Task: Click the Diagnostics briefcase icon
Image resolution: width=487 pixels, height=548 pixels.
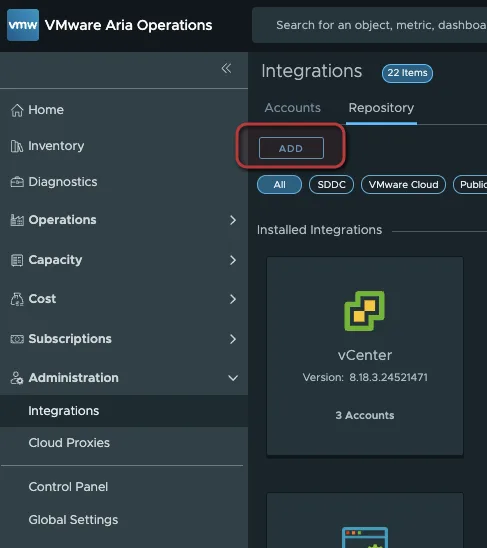Action: point(17,182)
